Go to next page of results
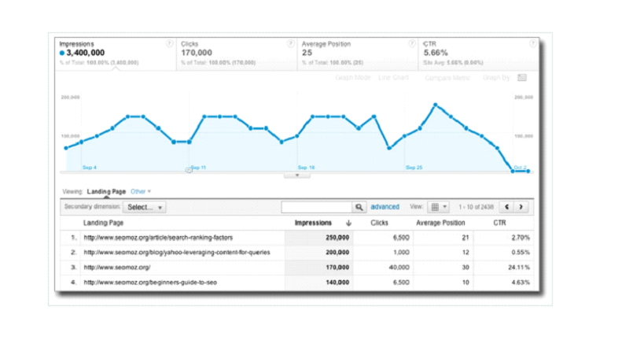The width and height of the screenshot is (644, 362). [x=521, y=207]
